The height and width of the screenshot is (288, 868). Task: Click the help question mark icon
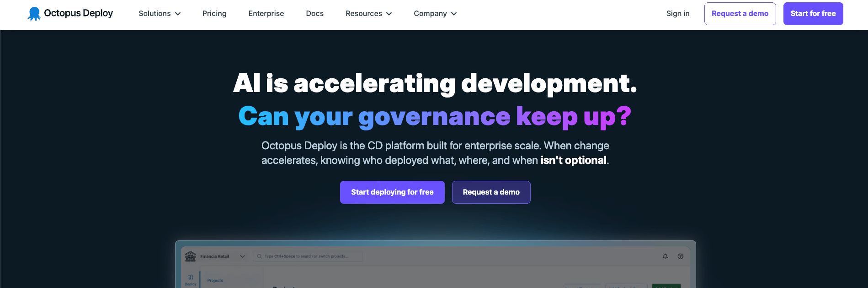pyautogui.click(x=680, y=256)
